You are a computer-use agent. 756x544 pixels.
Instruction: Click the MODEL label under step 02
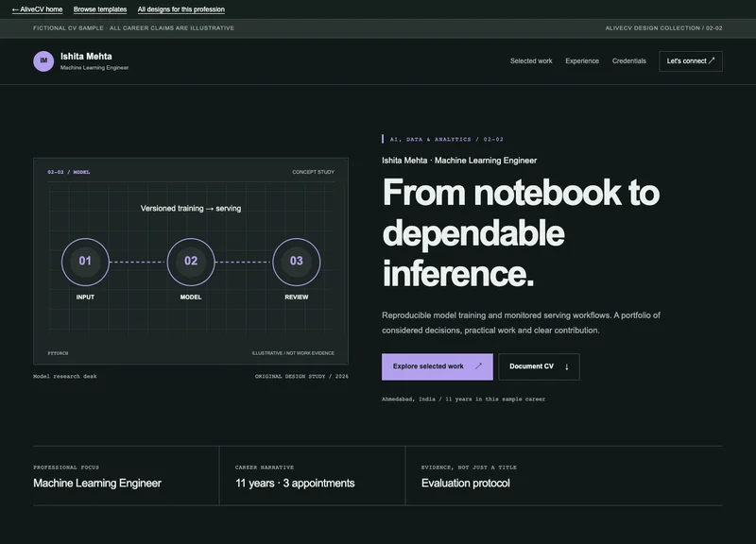(x=191, y=297)
